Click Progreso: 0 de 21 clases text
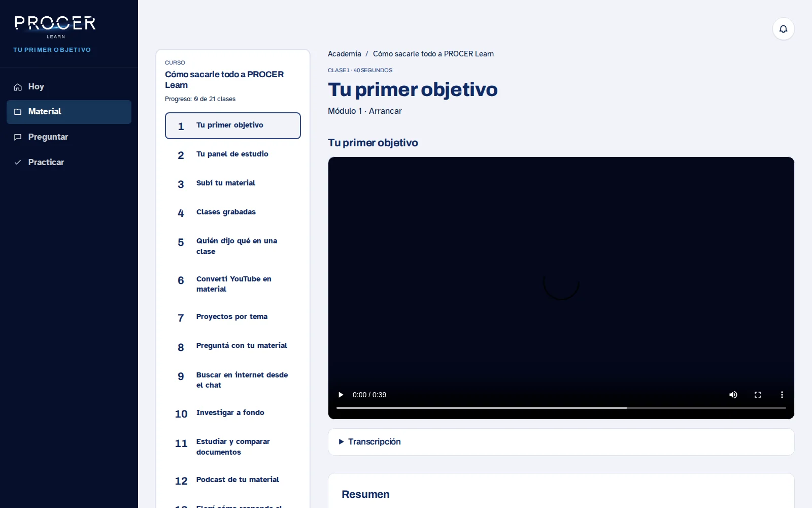The image size is (812, 508). [200, 99]
